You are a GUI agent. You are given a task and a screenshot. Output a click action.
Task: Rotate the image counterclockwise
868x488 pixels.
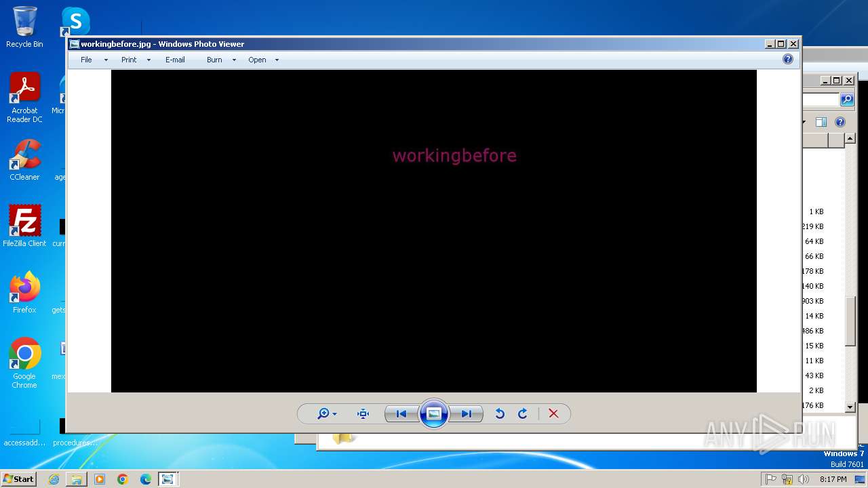[500, 413]
